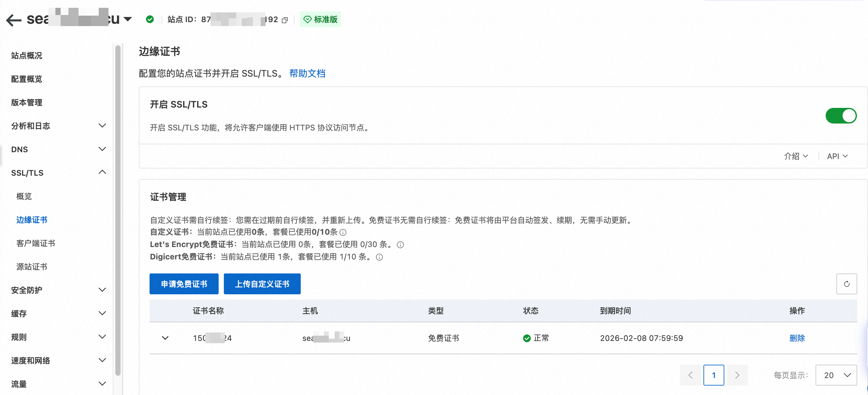
Task: Open the site name dropdown arrow
Action: 128,19
